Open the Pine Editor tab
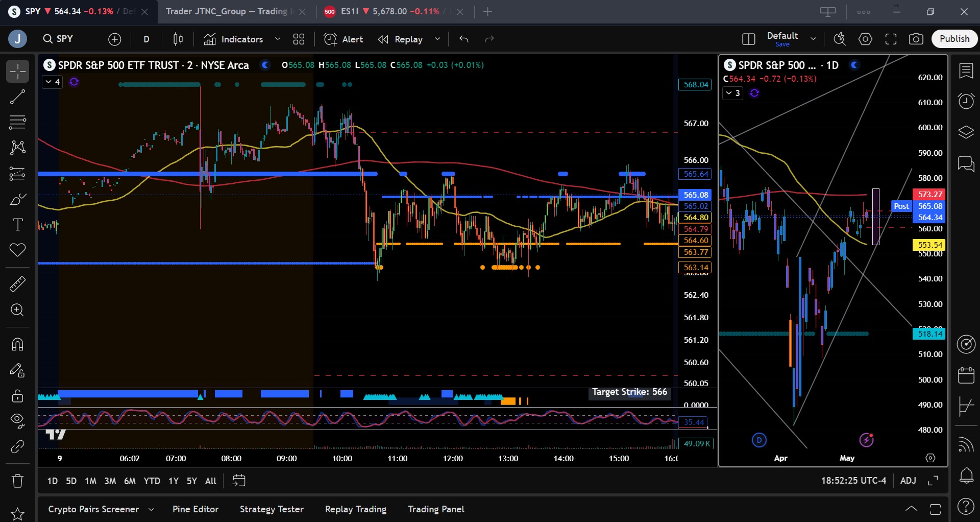 click(195, 509)
